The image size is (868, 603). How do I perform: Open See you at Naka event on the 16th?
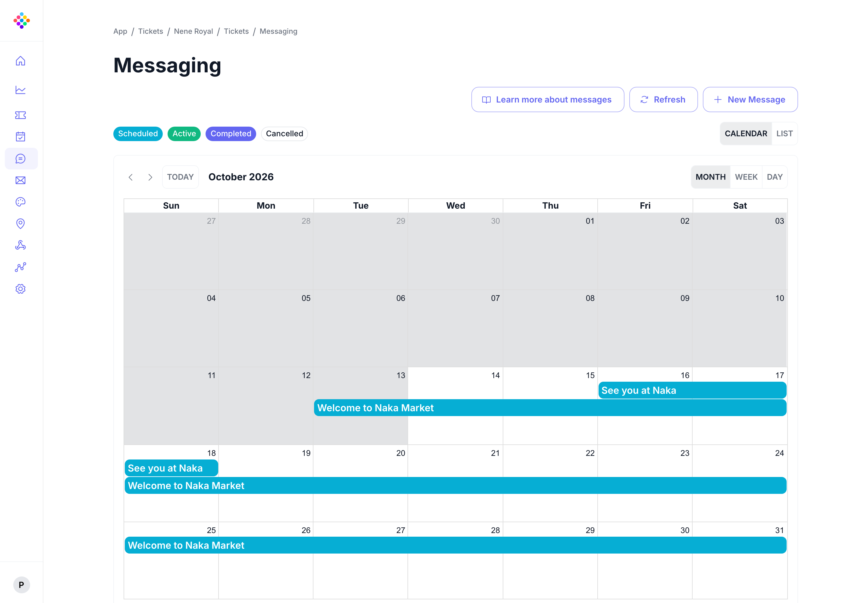pyautogui.click(x=692, y=390)
